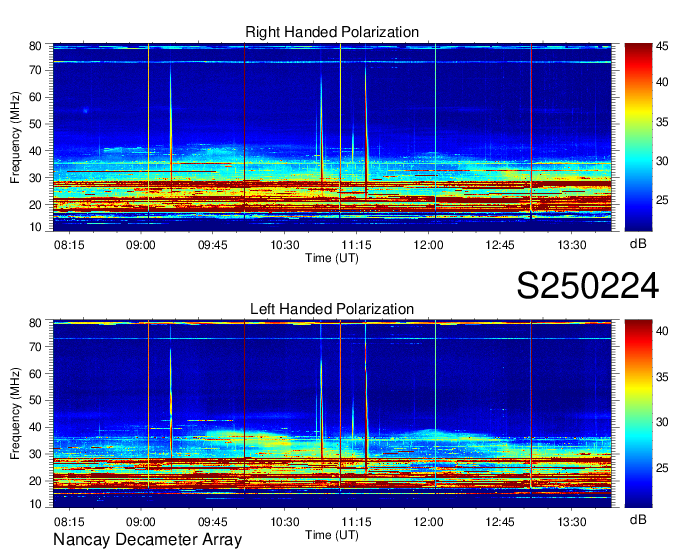Click the 12:45 tick on Left Handed time axis
Screen dimensions: 680x552
click(500, 522)
